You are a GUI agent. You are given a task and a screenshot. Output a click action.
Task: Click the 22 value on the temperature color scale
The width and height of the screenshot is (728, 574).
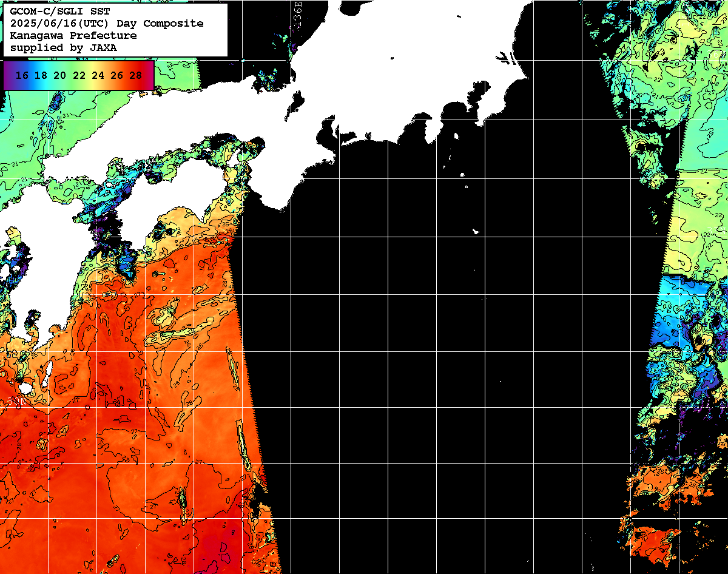79,76
